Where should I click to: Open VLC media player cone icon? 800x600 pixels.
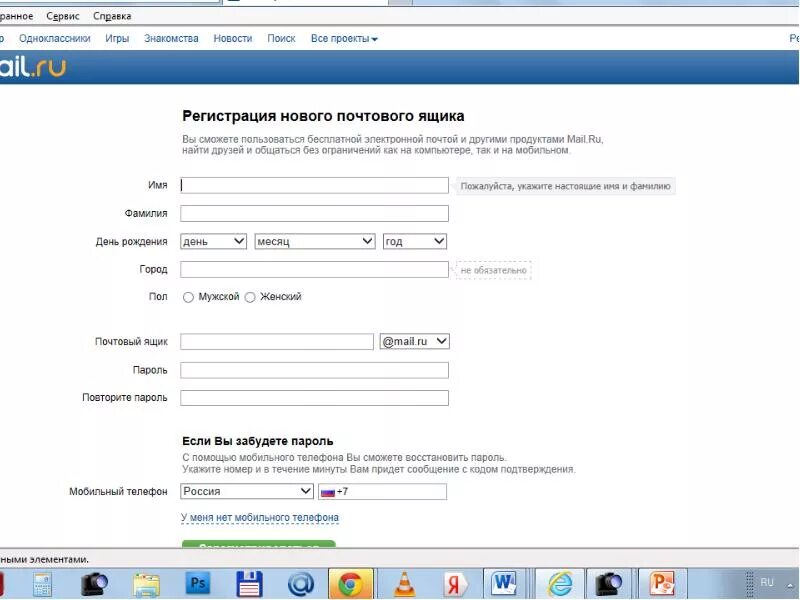(404, 584)
